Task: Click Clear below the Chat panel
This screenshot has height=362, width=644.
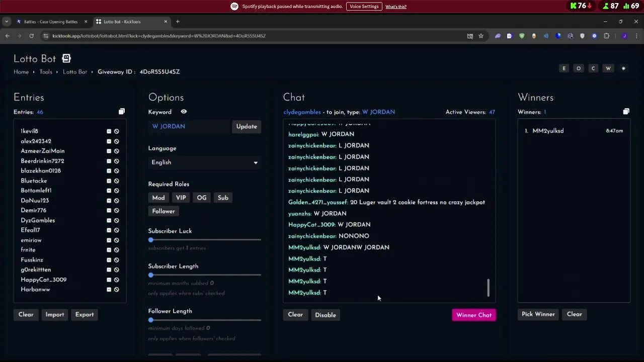Action: coord(295,315)
